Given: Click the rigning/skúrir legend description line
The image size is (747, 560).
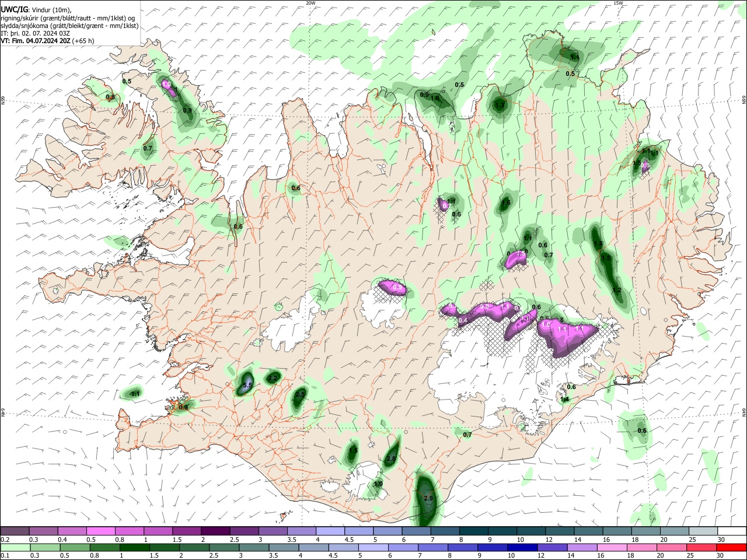Looking at the screenshot, I should (68, 17).
